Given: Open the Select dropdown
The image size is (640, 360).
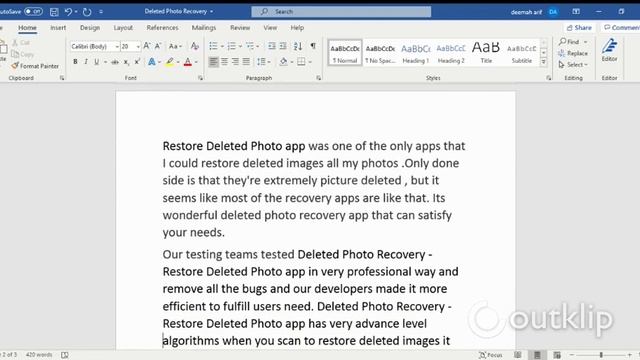Looking at the screenshot, I should click(573, 64).
